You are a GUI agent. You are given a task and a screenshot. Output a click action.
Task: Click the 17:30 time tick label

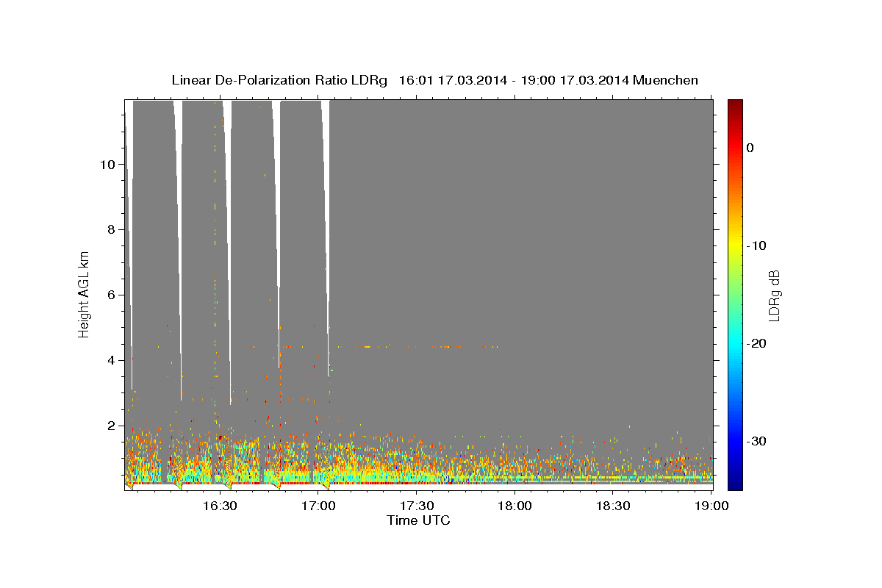coord(417,506)
